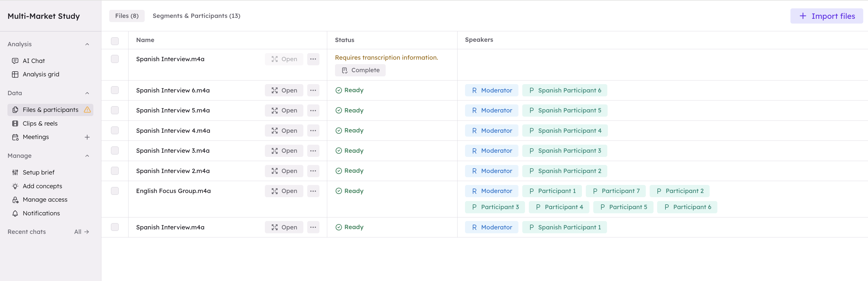Image resolution: width=868 pixels, height=281 pixels.
Task: Switch to the Segments & Participants tab
Action: tap(197, 16)
